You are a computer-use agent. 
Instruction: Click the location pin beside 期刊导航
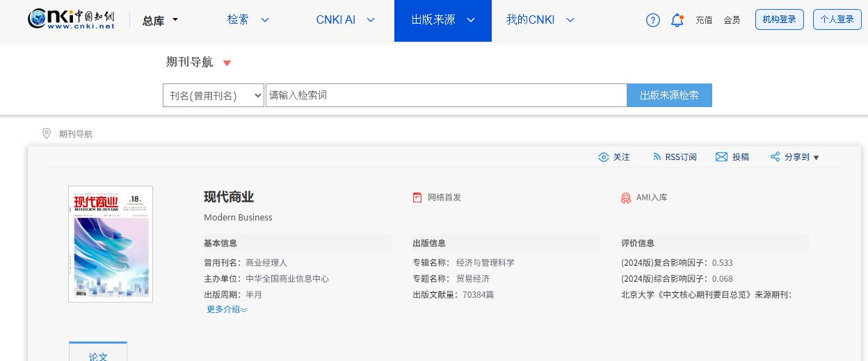pos(47,134)
